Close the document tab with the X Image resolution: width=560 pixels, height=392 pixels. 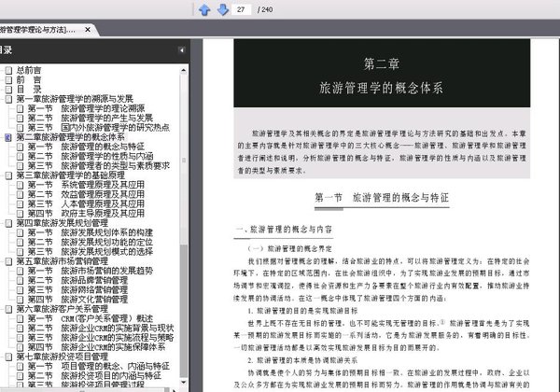(x=88, y=30)
